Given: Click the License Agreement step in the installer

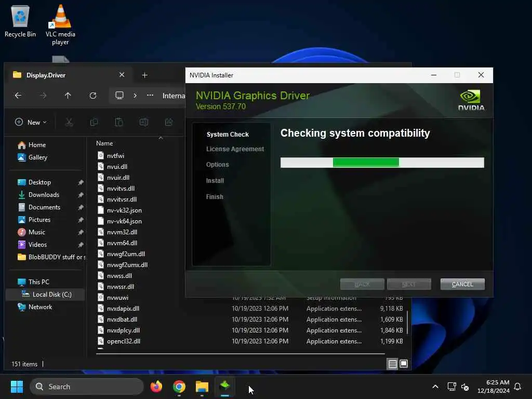Looking at the screenshot, I should tap(235, 149).
